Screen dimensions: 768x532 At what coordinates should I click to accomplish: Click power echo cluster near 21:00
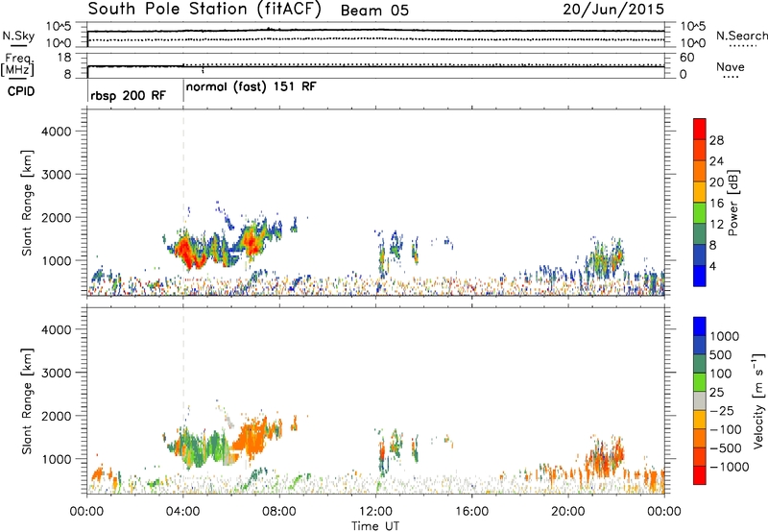[605, 258]
